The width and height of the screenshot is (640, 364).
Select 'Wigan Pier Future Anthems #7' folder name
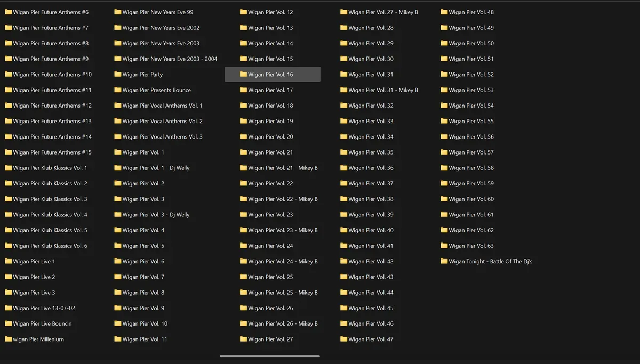click(x=51, y=28)
